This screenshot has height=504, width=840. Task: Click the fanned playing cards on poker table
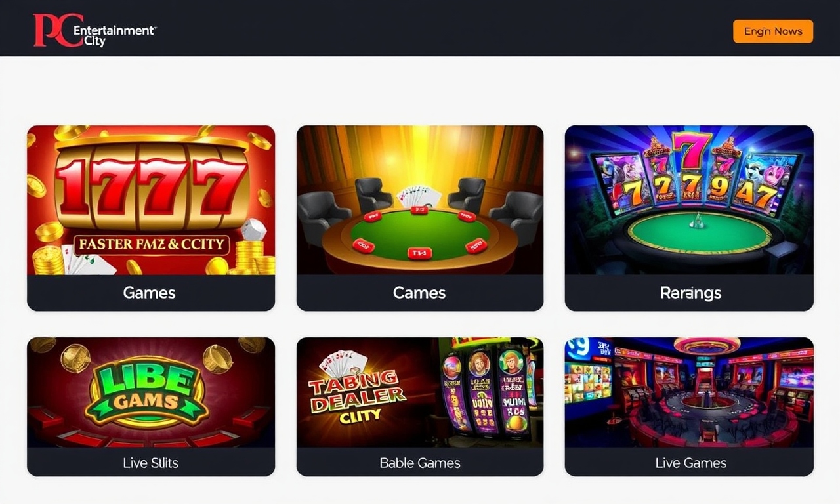pyautogui.click(x=418, y=196)
